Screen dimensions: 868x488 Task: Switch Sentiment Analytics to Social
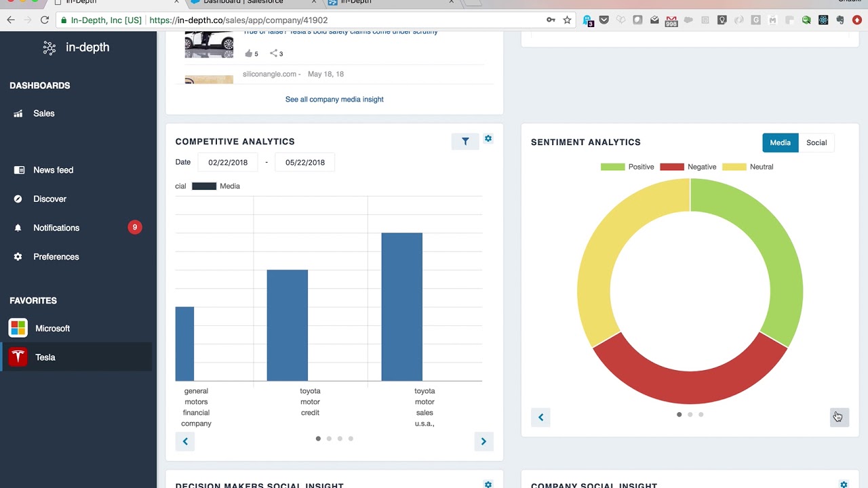point(816,142)
